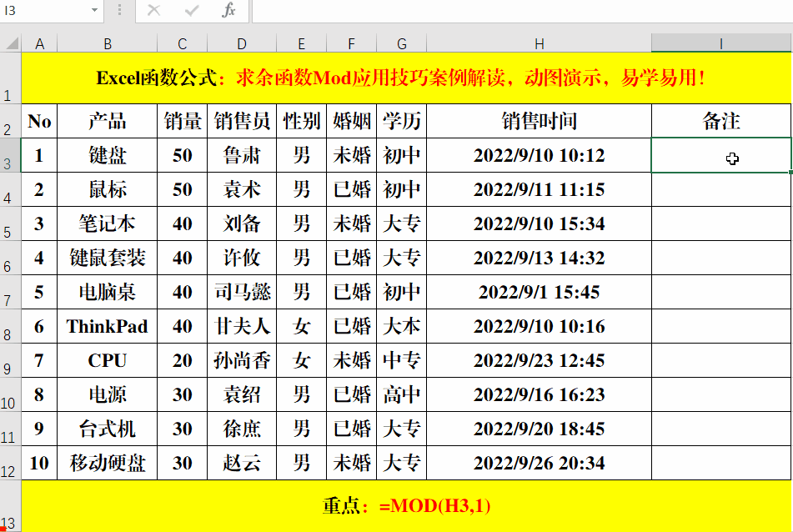Select row 7 header
This screenshot has width=793, height=532.
click(x=10, y=292)
